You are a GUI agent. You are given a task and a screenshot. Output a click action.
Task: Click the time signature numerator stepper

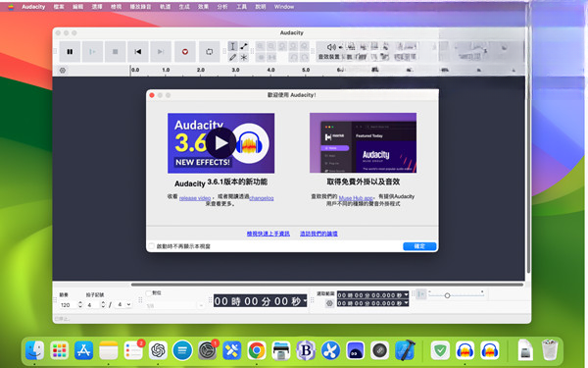(103, 305)
